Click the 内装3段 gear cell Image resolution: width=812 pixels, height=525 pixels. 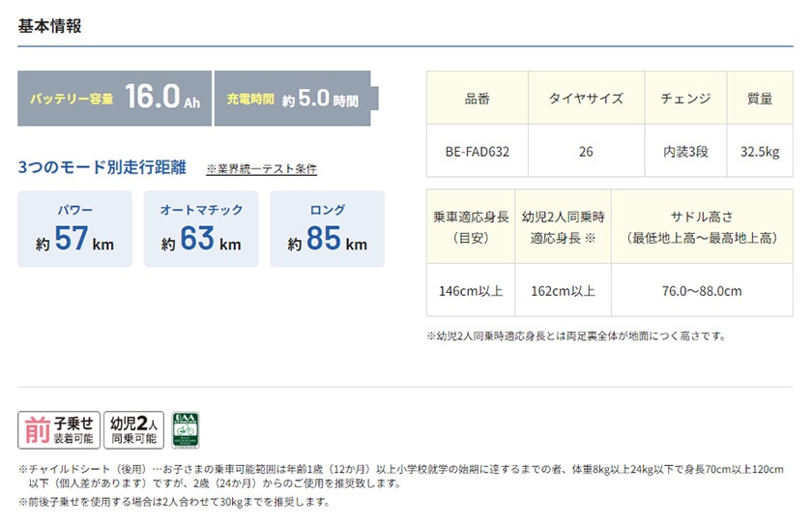tap(685, 151)
